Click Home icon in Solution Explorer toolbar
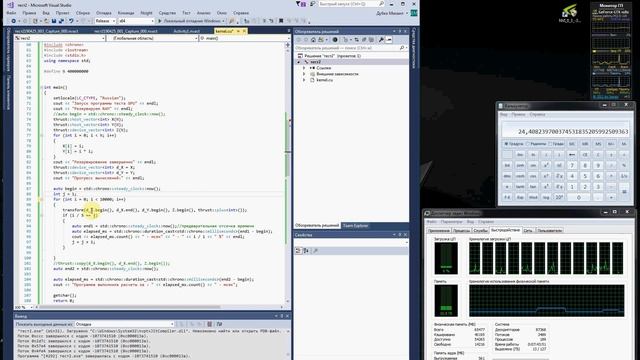The image size is (640, 360). point(313,40)
